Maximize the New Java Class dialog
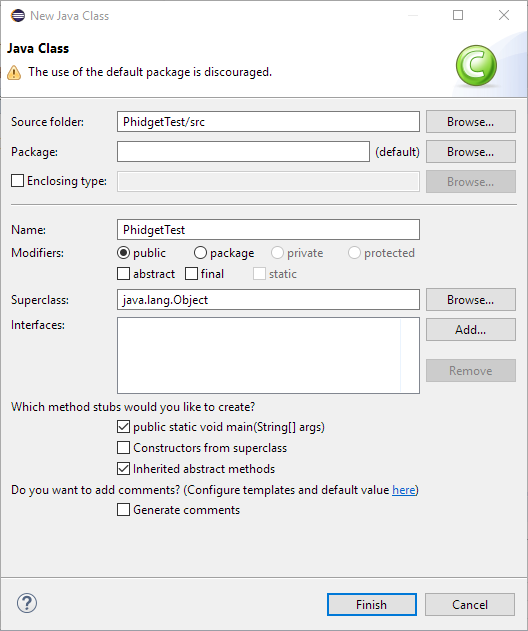 click(458, 15)
